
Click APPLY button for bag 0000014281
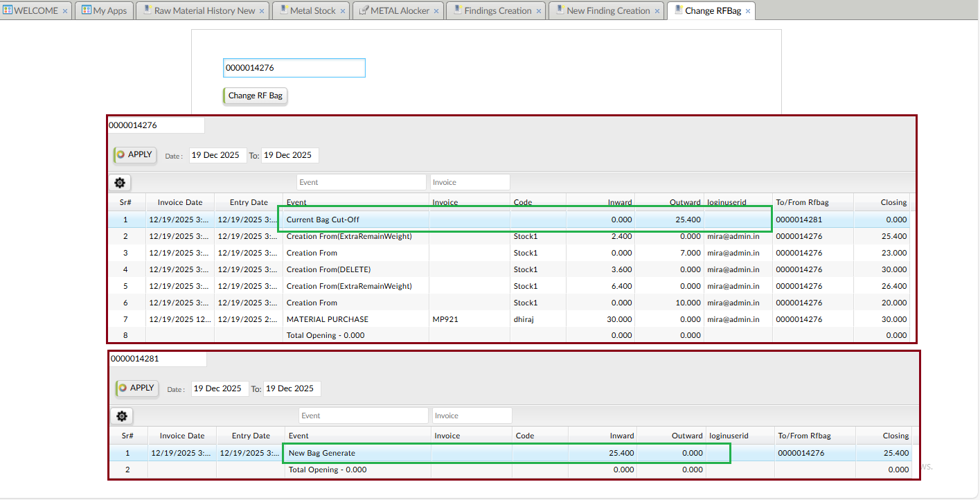(137, 389)
